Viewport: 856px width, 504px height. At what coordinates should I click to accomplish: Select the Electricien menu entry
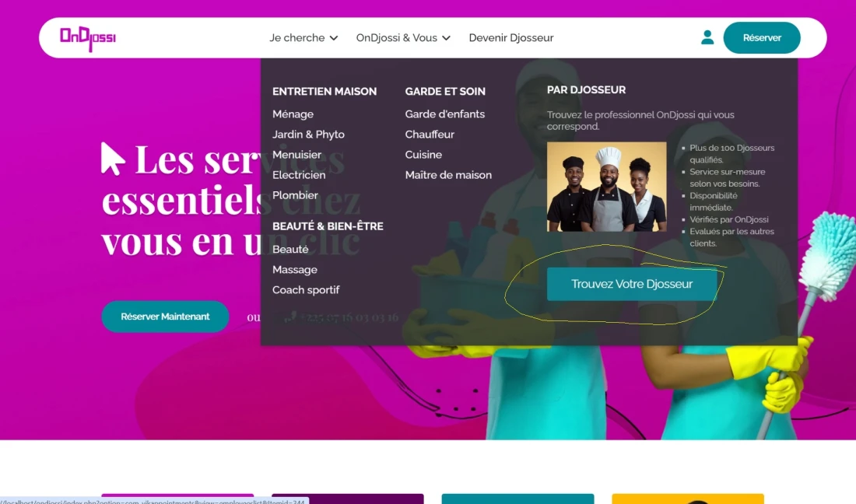pyautogui.click(x=299, y=175)
